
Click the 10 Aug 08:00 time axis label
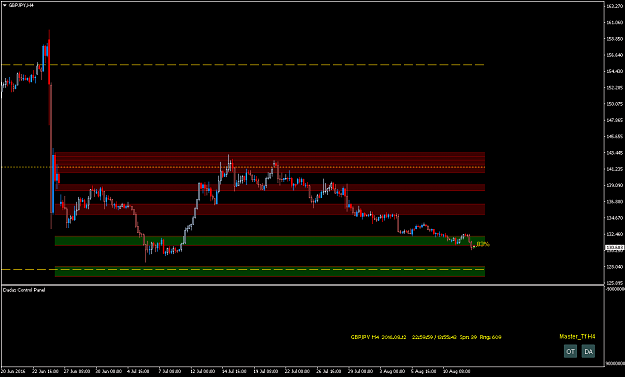pyautogui.click(x=457, y=371)
